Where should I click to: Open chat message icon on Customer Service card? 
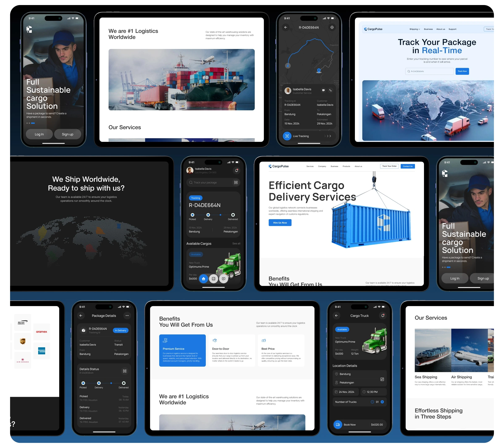click(x=323, y=90)
